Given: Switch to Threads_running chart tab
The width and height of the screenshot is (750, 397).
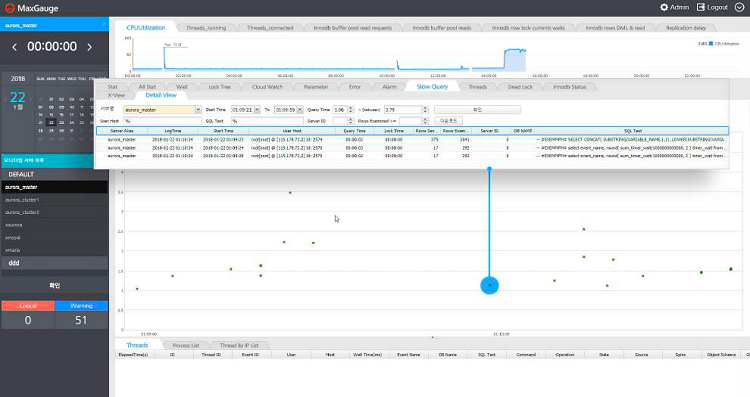Looking at the screenshot, I should coord(206,28).
